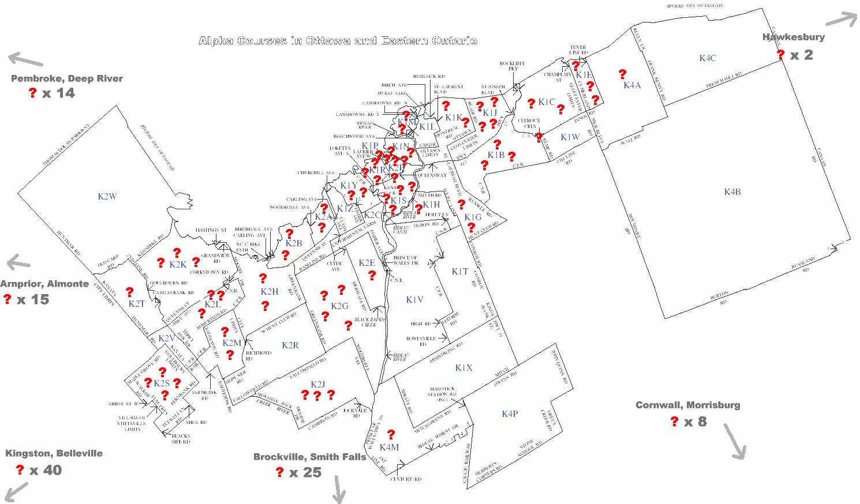This screenshot has width=860, height=504.
Task: Select the question mark beside Brockville x 25
Action: pyautogui.click(x=279, y=472)
